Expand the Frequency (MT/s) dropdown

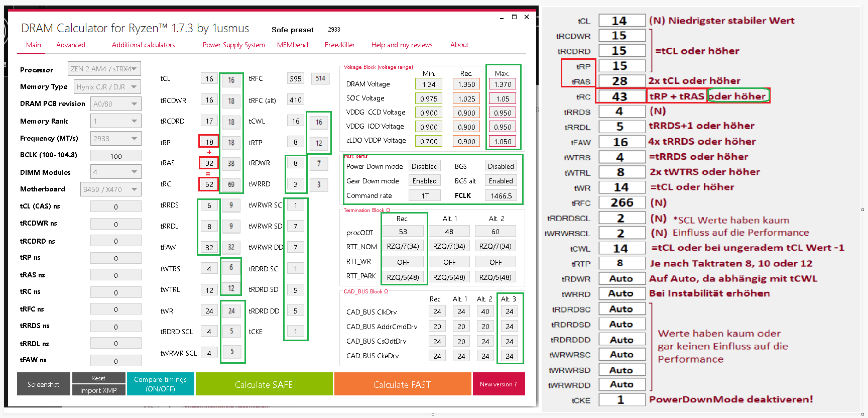coord(116,139)
